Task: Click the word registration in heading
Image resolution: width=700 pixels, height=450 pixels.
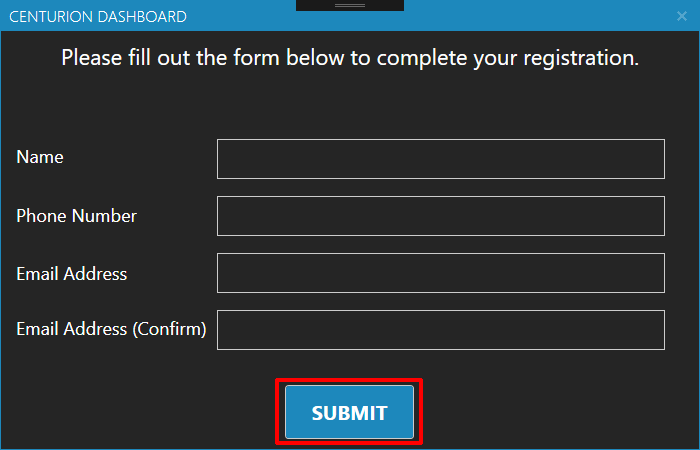Action: [x=581, y=58]
